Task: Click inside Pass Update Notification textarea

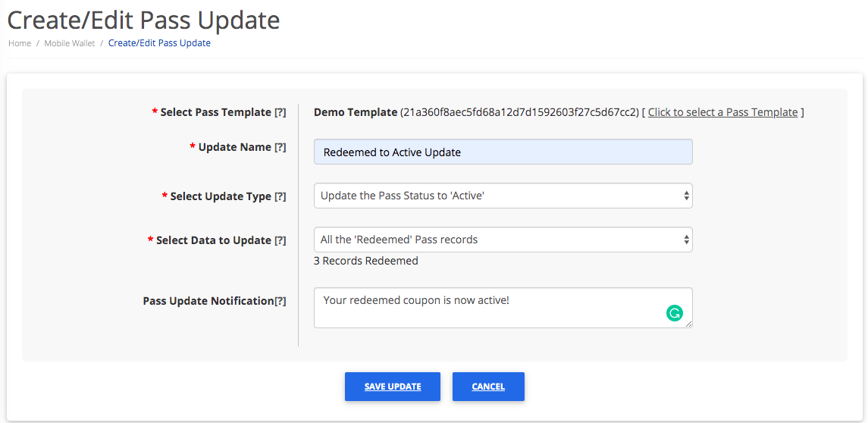Action: tap(503, 308)
